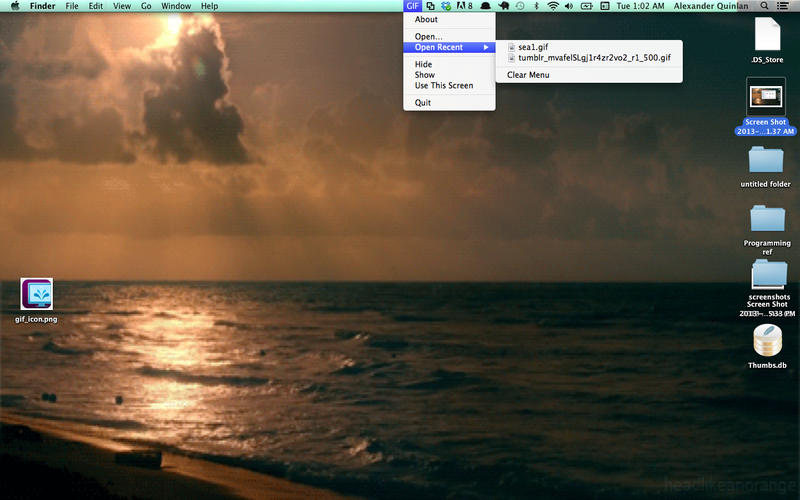800x500 pixels.
Task: Click the overlapping squares menu bar icon
Action: 431,6
